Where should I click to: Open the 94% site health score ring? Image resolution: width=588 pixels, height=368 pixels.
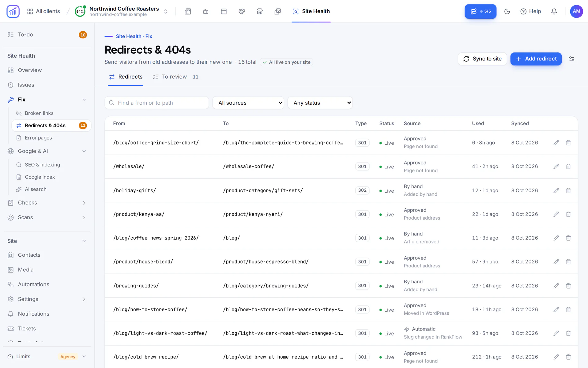[x=80, y=11]
